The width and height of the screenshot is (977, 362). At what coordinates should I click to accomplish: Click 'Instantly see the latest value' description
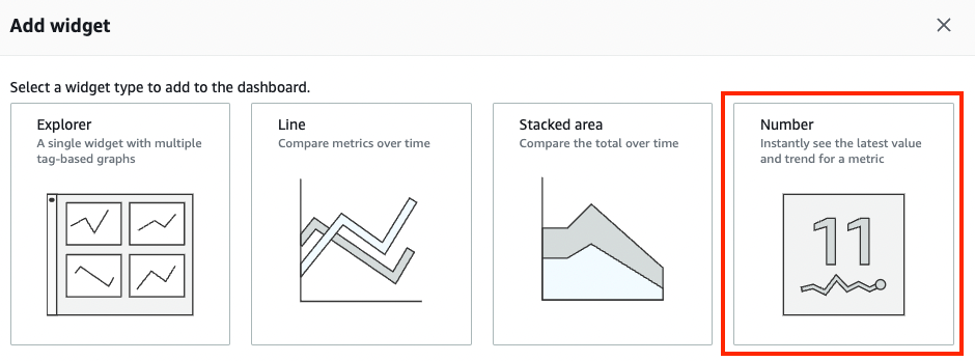click(841, 143)
